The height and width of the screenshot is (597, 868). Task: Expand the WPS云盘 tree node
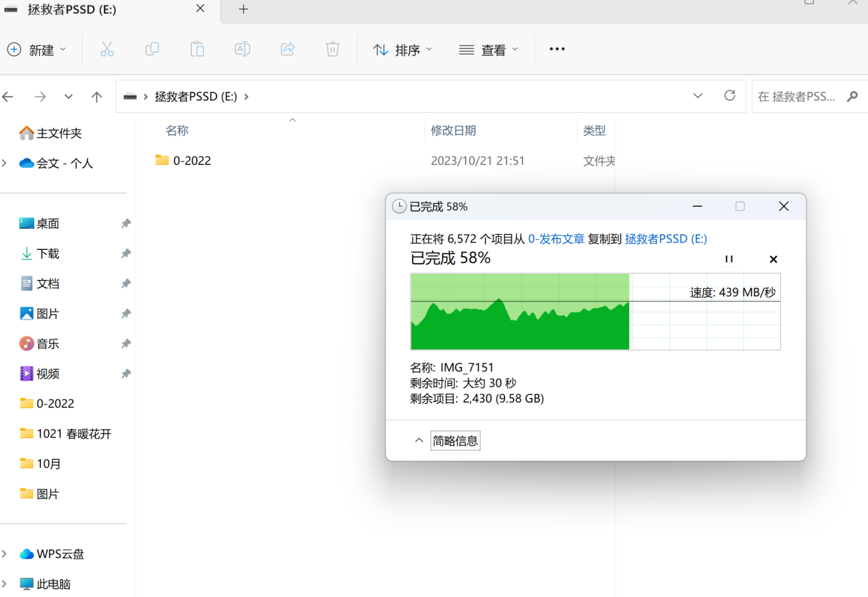tap(5, 554)
